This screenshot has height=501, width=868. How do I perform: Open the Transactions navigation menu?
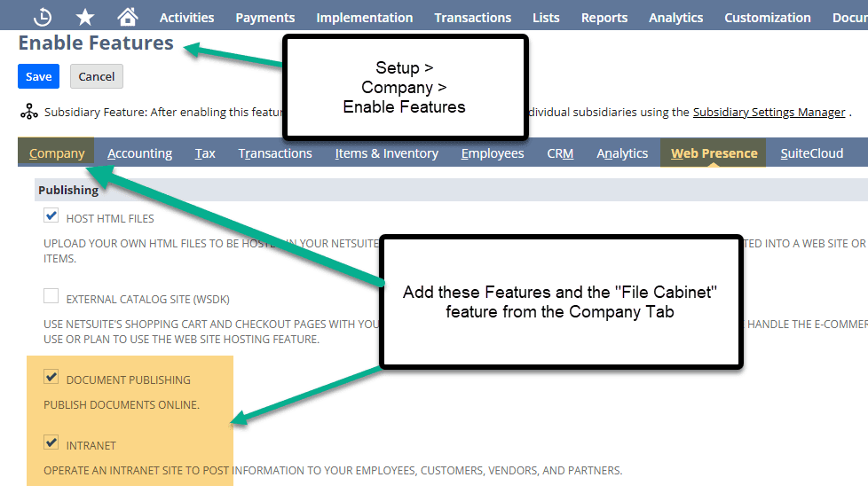pos(473,18)
